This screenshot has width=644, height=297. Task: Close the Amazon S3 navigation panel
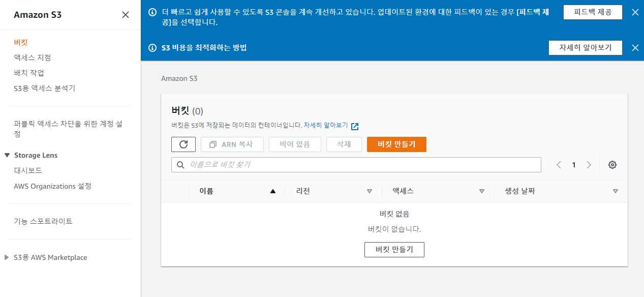pyautogui.click(x=126, y=15)
